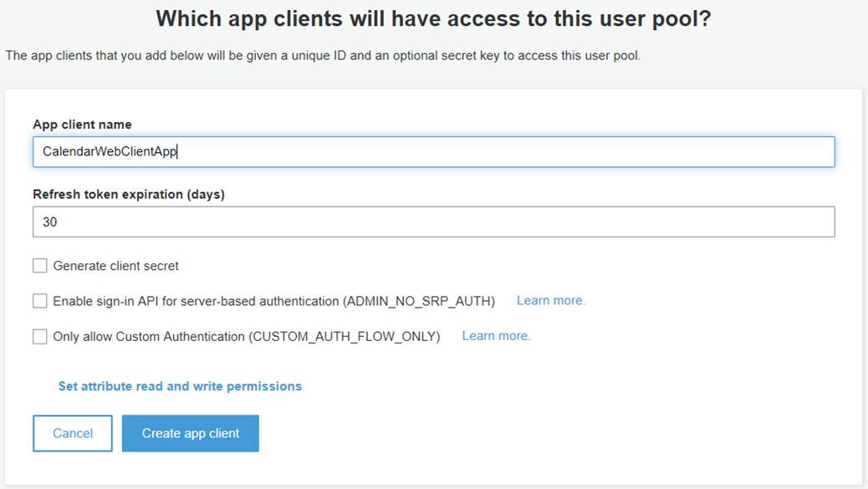This screenshot has width=868, height=489.
Task: Enable the Generate client secret checkbox
Action: 40,266
